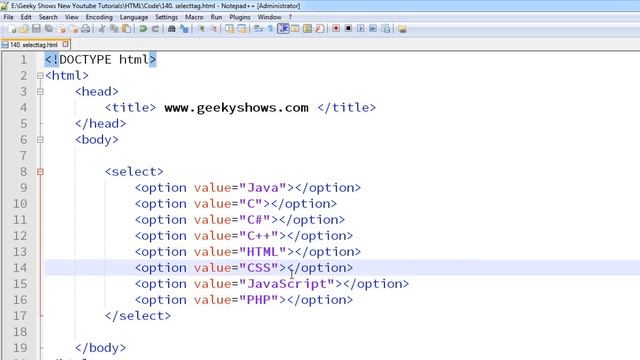Image resolution: width=640 pixels, height=360 pixels.
Task: Toggle Show All Characters in the toolbar
Action: (270, 29)
